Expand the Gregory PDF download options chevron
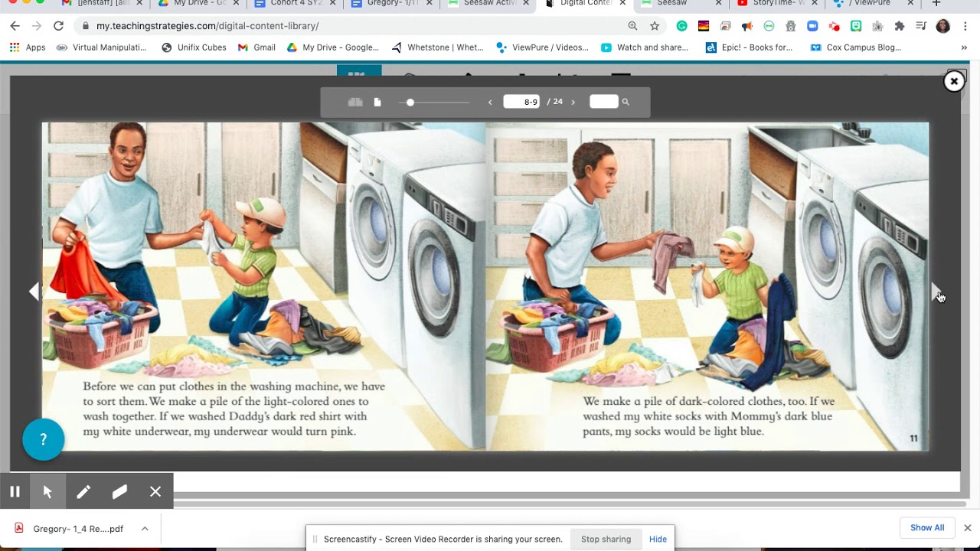Viewport: 980px width, 551px height. [145, 529]
